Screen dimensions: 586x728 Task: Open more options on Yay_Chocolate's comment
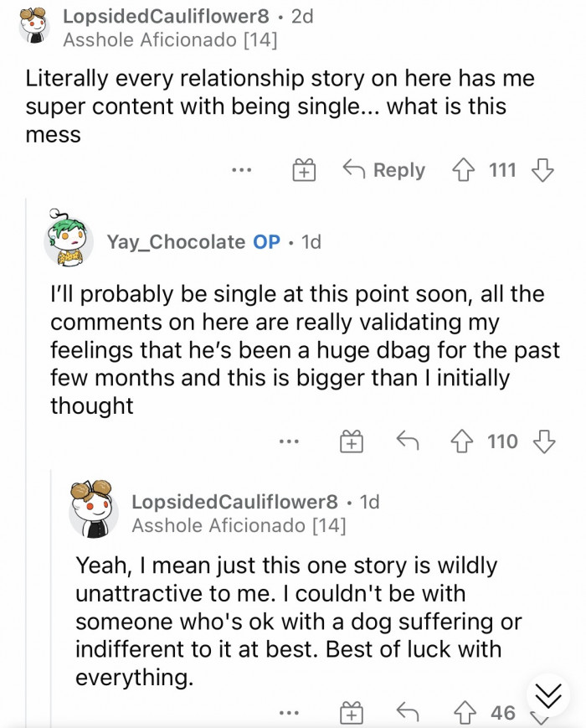pyautogui.click(x=290, y=441)
